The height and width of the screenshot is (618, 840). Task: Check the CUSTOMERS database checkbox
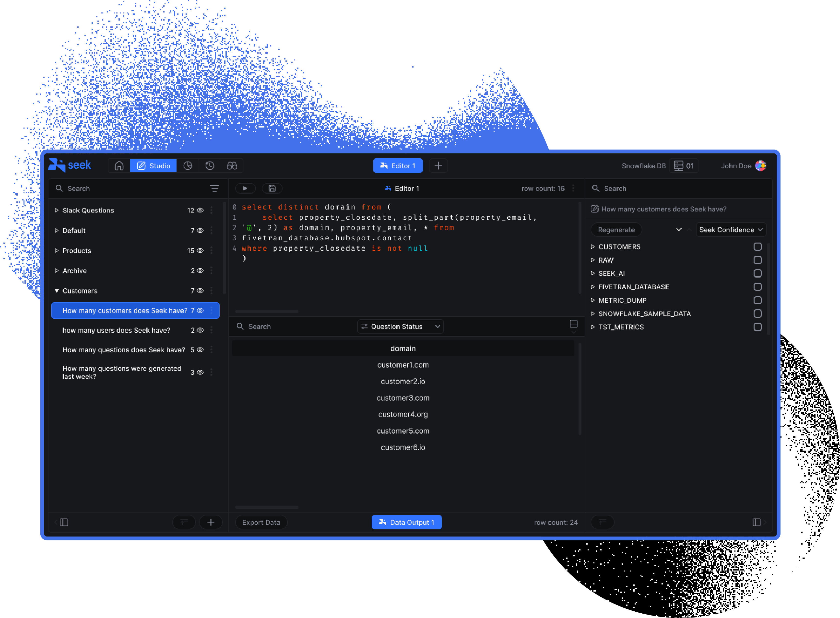point(757,246)
